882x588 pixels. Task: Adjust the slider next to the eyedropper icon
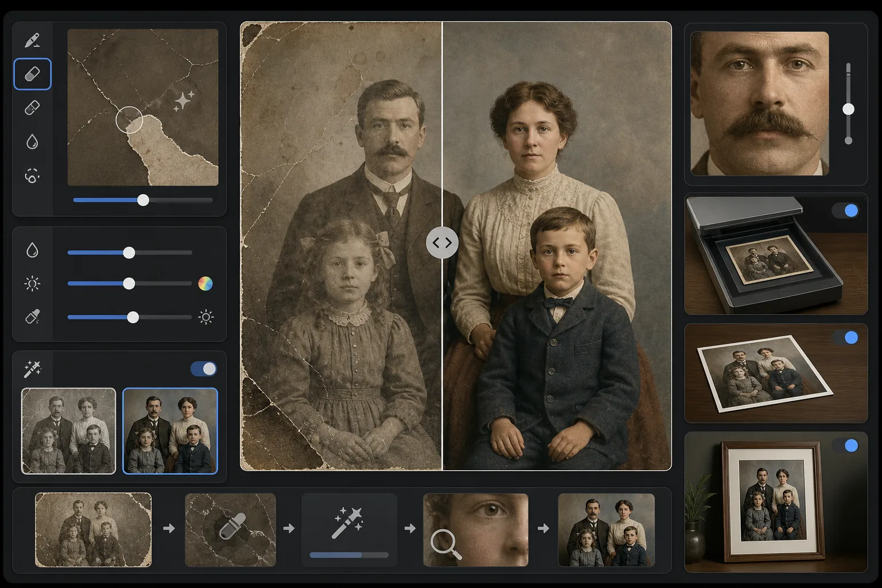pyautogui.click(x=130, y=317)
